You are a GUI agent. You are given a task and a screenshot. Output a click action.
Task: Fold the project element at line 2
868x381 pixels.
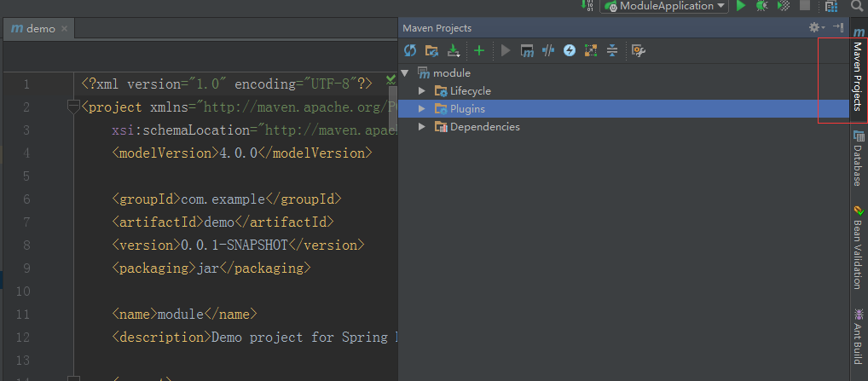[73, 107]
